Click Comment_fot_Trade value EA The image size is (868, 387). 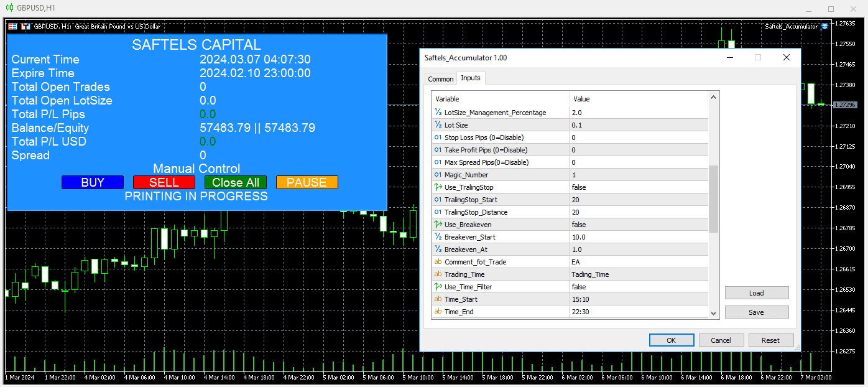coord(639,262)
